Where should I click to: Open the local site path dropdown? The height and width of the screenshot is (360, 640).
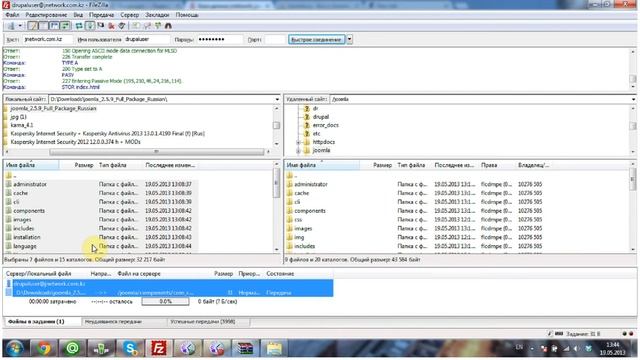277,99
